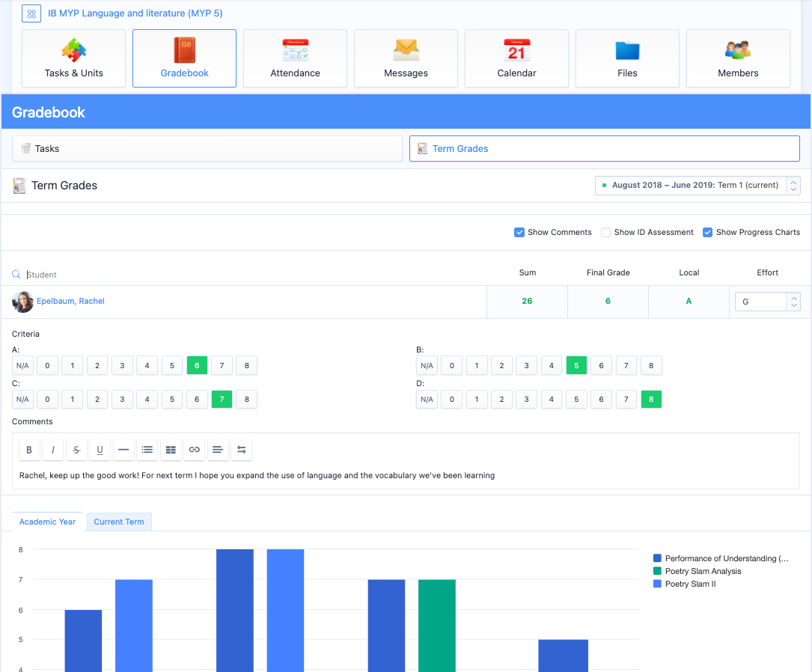Enable Show ID Assessment checkbox
812x672 pixels.
tap(606, 232)
